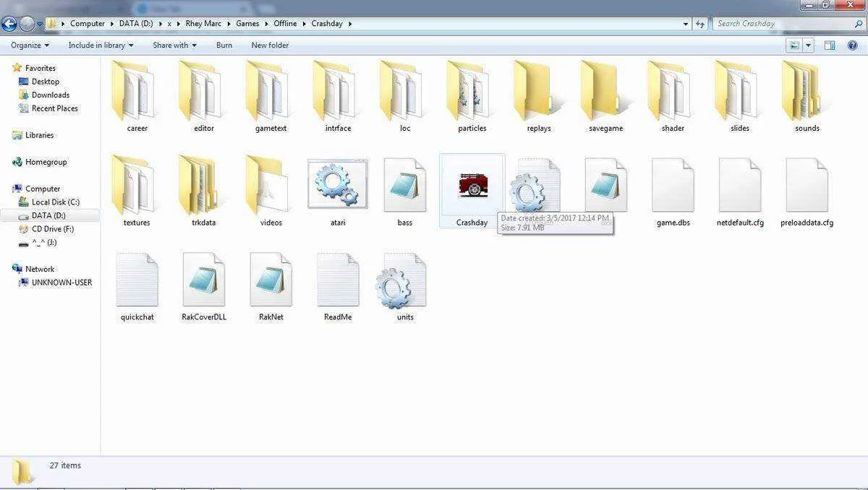Select the netdefault.cfg file
Image resolution: width=868 pixels, height=490 pixels.
tap(740, 191)
